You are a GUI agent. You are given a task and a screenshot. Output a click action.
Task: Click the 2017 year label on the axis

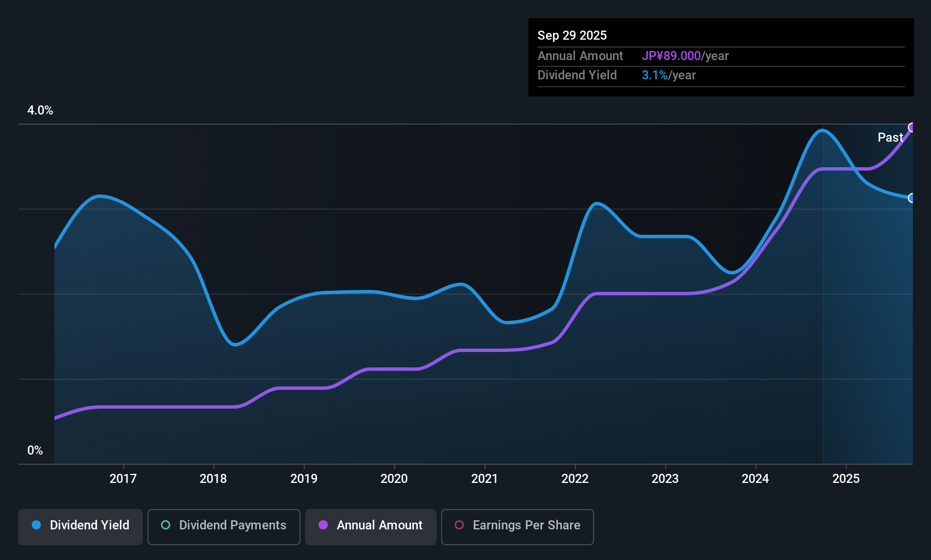click(x=123, y=479)
